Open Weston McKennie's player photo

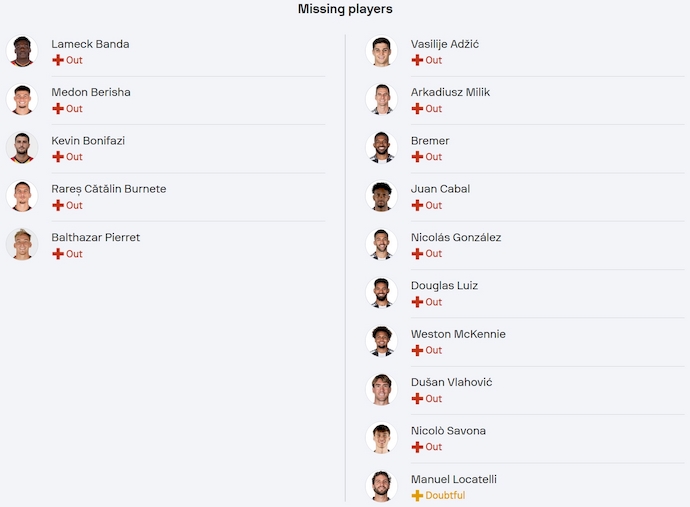tap(381, 341)
